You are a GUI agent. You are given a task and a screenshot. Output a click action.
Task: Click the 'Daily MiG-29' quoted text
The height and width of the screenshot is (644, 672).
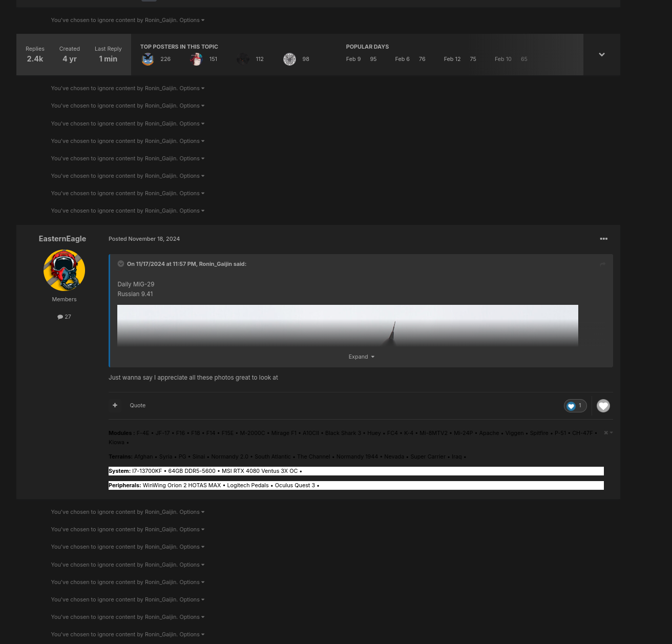click(136, 284)
